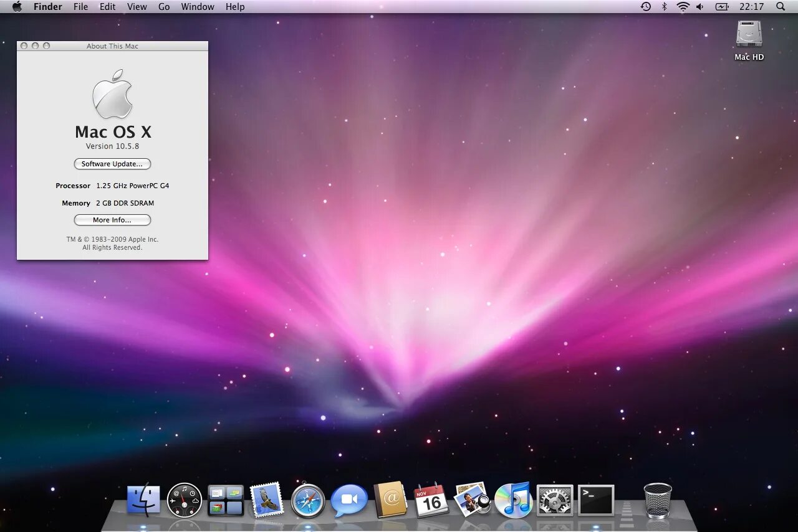Open the Trash in the Dock
798x532 pixels.
click(x=658, y=500)
